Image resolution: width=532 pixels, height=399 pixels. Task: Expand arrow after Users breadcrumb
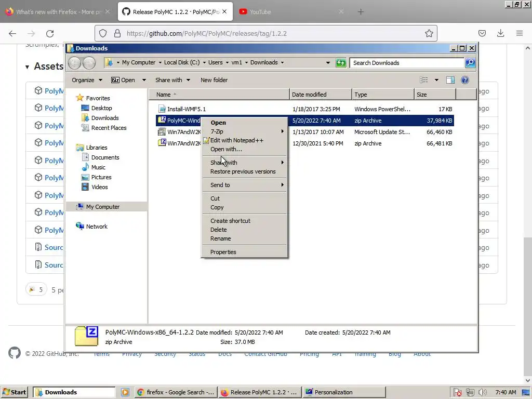pyautogui.click(x=227, y=62)
